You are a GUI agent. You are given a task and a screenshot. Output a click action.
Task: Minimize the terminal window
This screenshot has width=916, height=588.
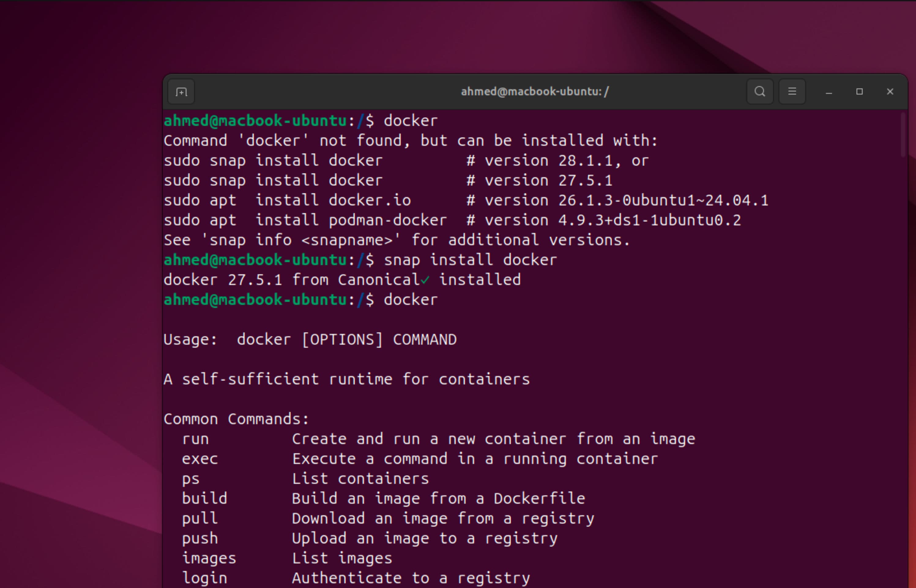(x=828, y=92)
